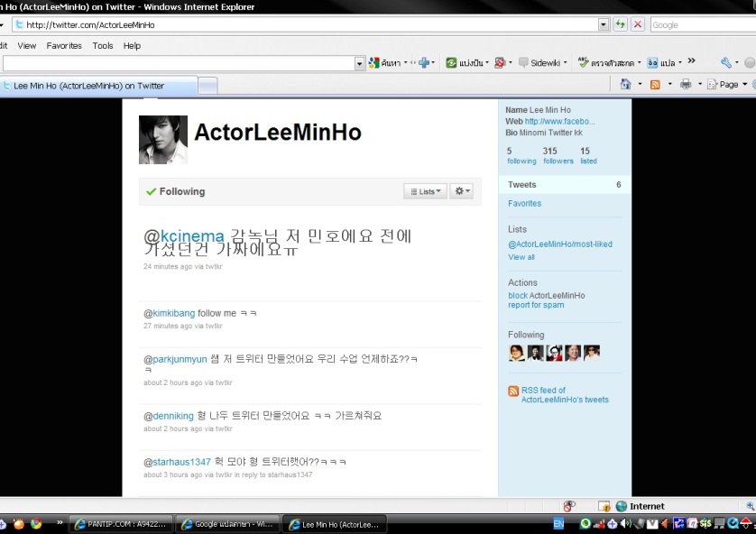Open the Help menu
This screenshot has height=534, width=756.
click(x=132, y=46)
